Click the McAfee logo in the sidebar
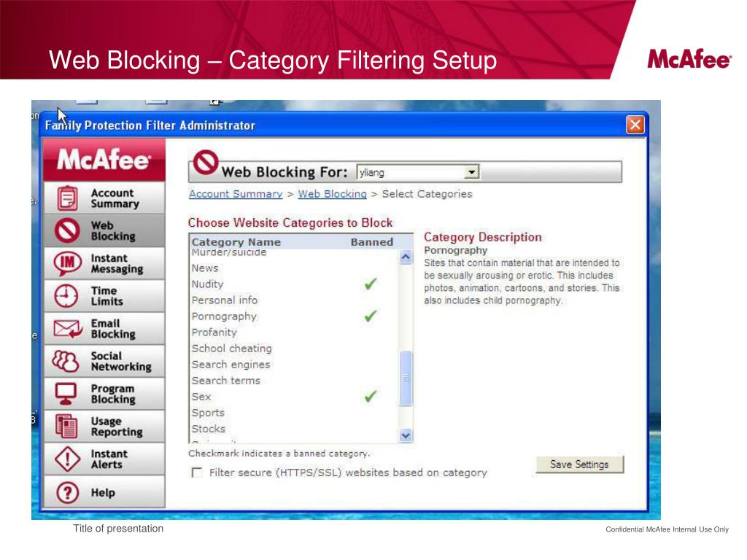This screenshot has height=560, width=747. click(104, 159)
